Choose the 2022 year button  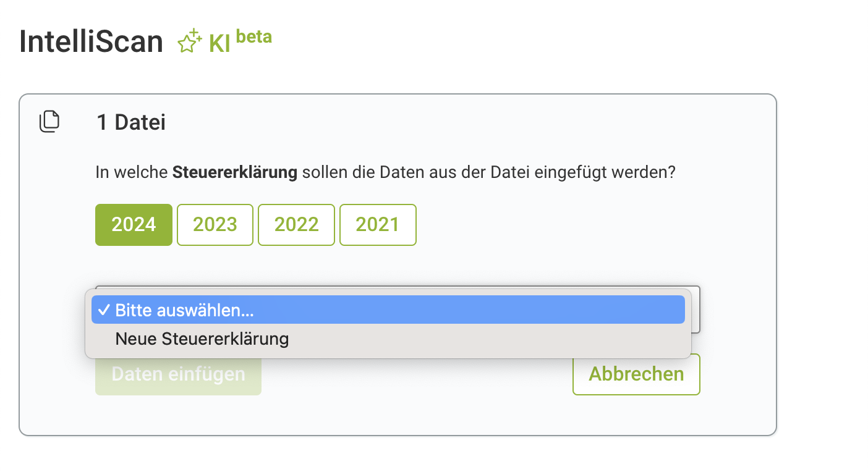[x=296, y=225]
